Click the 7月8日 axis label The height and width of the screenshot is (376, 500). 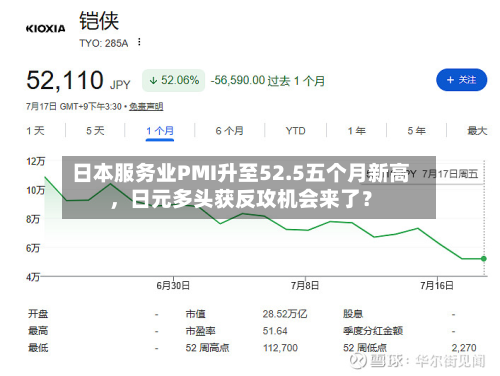click(305, 286)
